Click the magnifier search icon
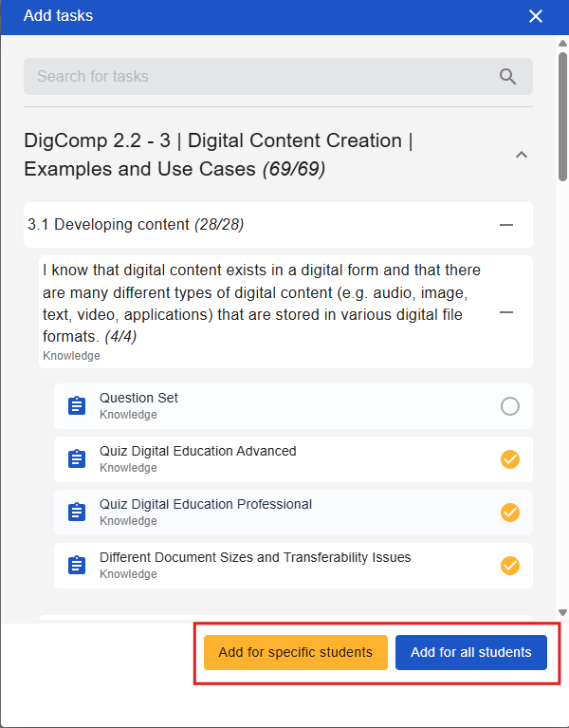The height and width of the screenshot is (728, 569). pos(507,77)
